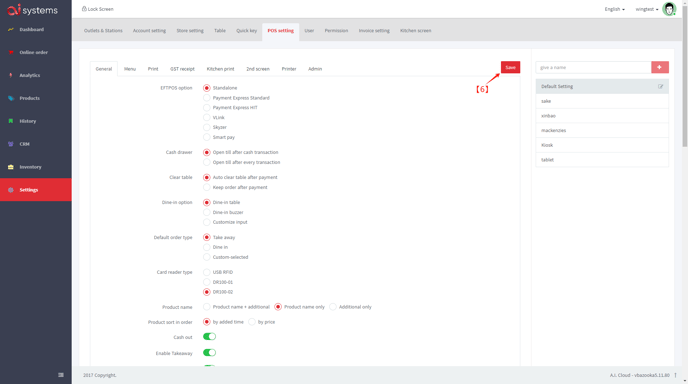Click the red plus add-setting button

tap(659, 67)
